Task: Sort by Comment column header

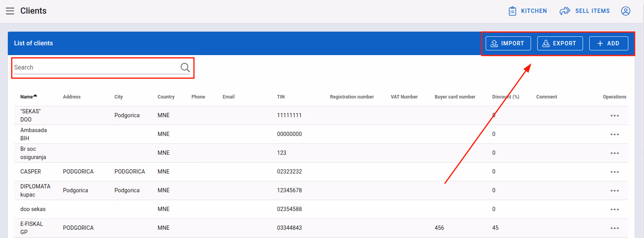Action: pyautogui.click(x=546, y=97)
